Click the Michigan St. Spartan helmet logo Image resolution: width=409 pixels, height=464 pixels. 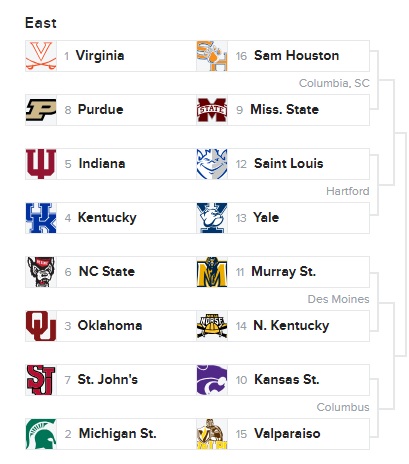pos(41,434)
